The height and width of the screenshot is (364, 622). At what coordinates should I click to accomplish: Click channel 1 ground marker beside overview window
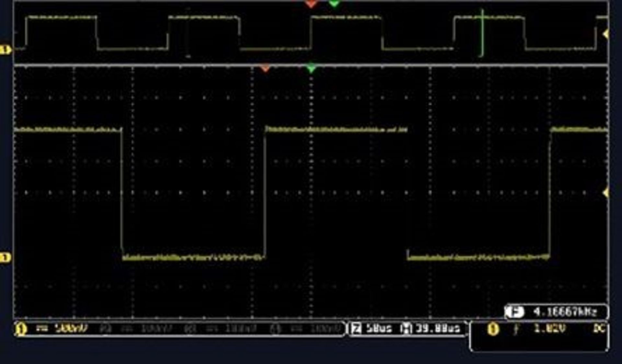tap(5, 50)
